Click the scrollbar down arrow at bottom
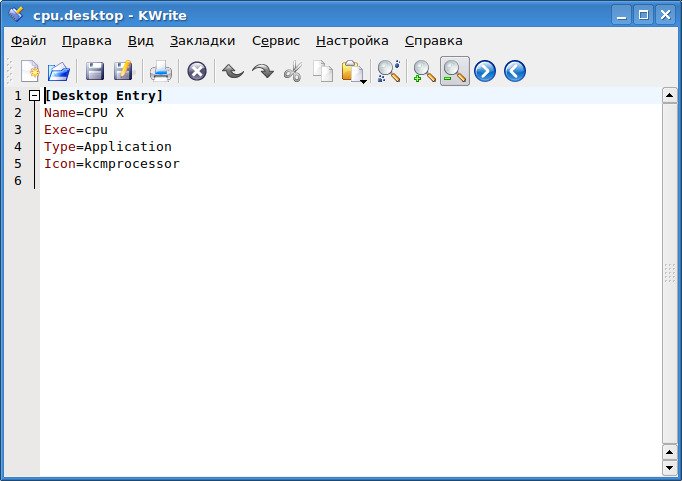Screen dimensions: 682x481 669,467
